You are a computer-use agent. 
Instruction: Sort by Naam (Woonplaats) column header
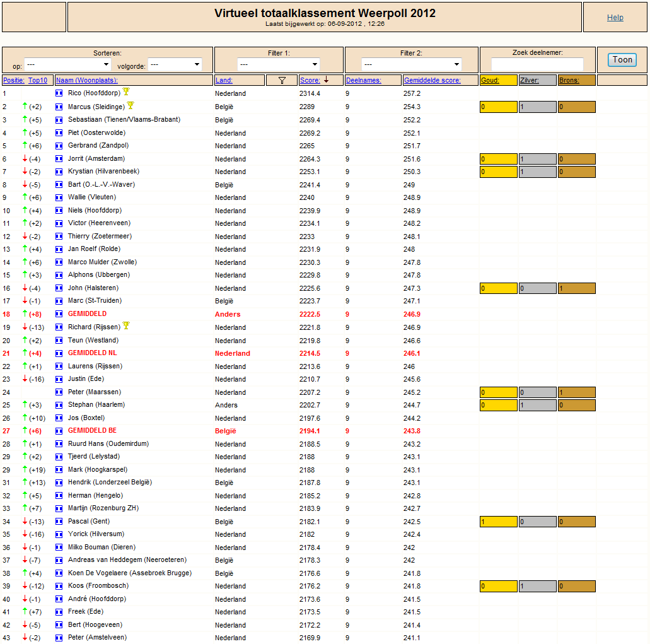point(87,81)
